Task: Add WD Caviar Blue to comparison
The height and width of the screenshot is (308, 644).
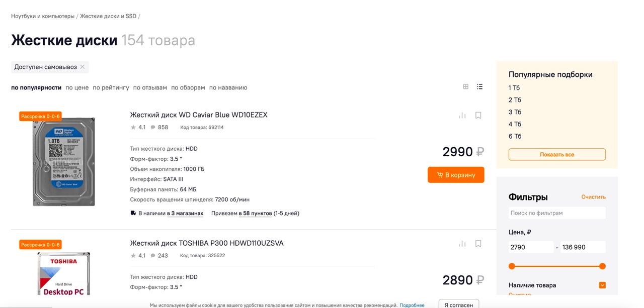Action: [x=462, y=116]
